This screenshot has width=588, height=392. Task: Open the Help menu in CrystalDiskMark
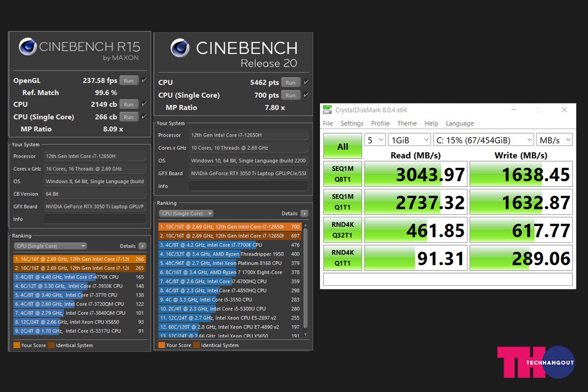coord(431,123)
